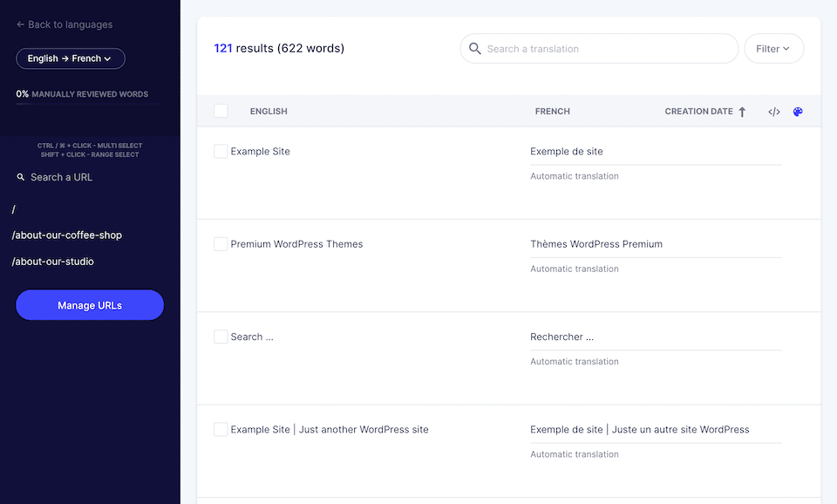Click the Manage URLs button

click(x=89, y=305)
